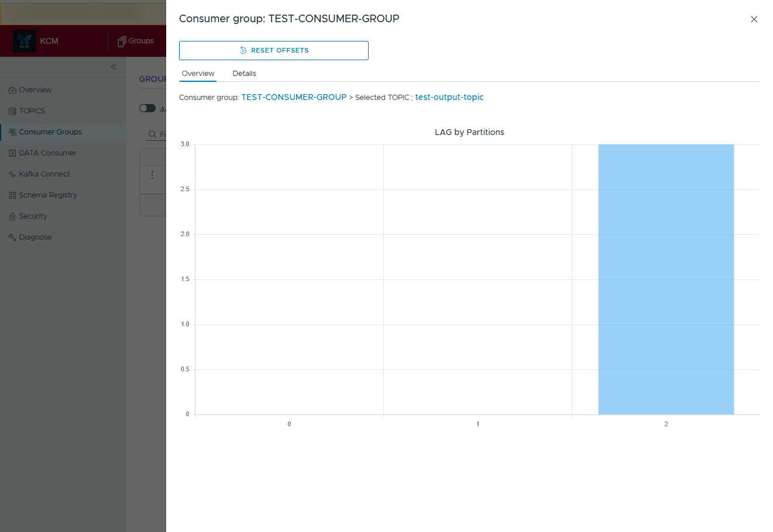Click the Consumer Groups sidebar icon
Screen dimensions: 773x532
pyautogui.click(x=12, y=132)
